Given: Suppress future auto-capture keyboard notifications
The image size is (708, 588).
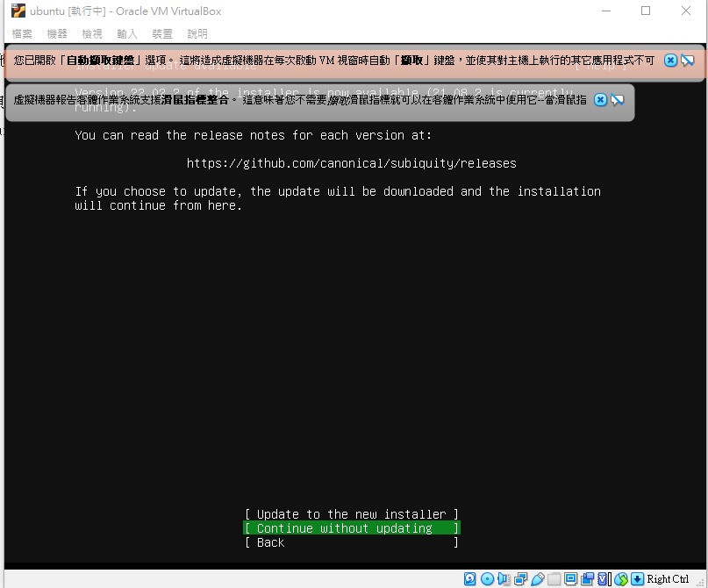Looking at the screenshot, I should tap(688, 60).
